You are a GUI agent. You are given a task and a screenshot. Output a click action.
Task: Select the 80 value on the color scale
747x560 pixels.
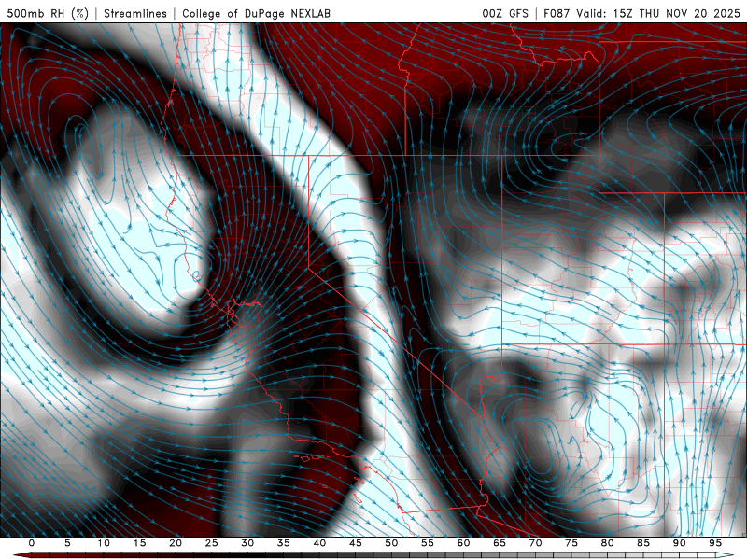coord(607,543)
